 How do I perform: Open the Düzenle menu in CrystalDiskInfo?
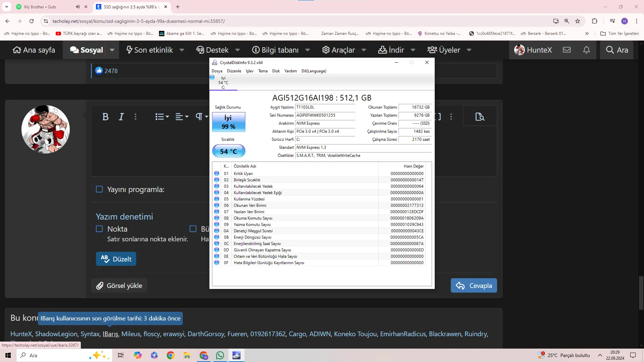click(x=234, y=71)
